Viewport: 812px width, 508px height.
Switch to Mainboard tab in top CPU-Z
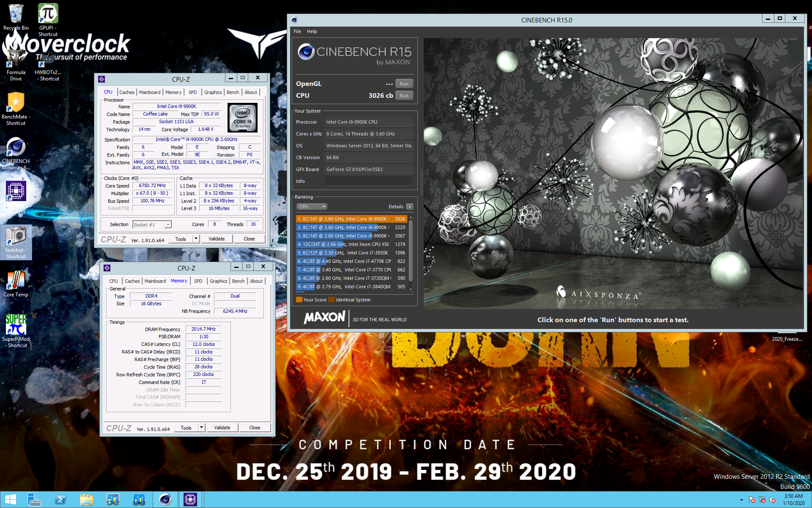150,92
